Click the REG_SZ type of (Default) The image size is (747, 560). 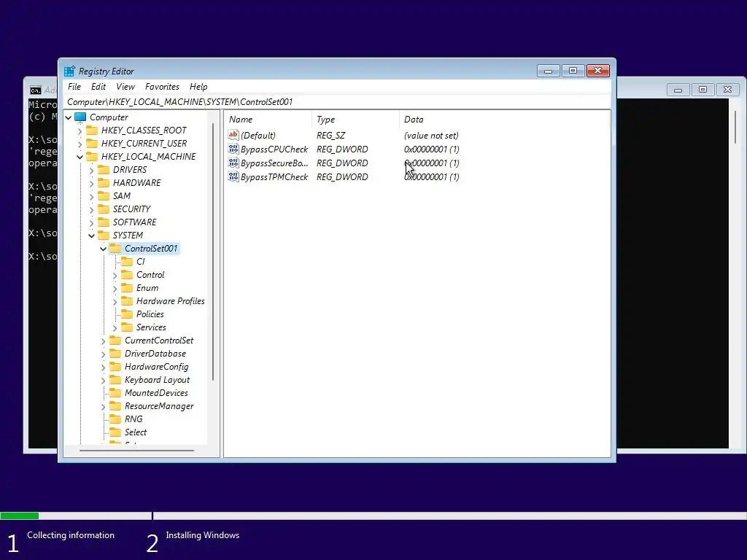330,135
